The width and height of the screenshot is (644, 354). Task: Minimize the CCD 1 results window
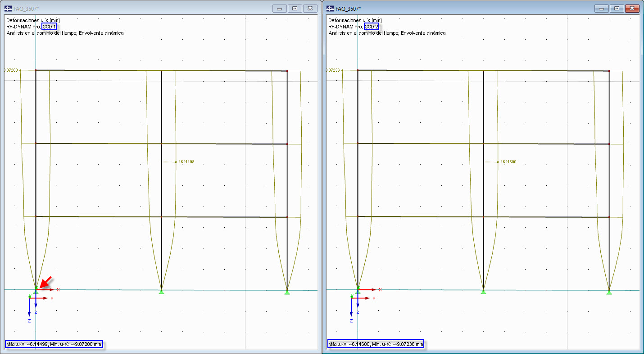click(279, 8)
